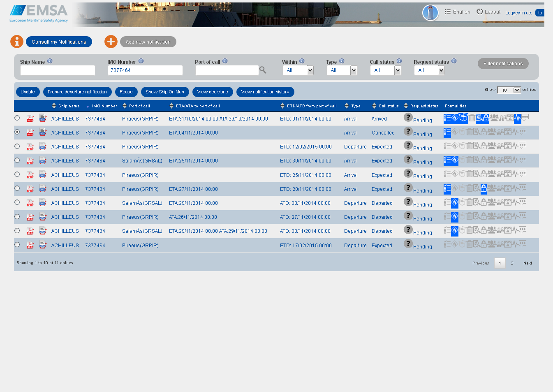Click the user avatar lighthouse icon
Screen dimensions: 553x392
[430, 13]
